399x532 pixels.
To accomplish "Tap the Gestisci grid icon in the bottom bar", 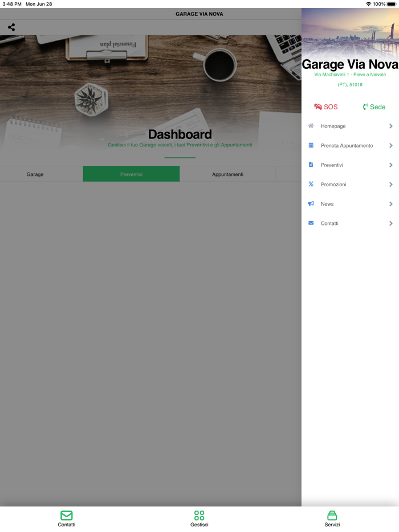I will pos(199,515).
